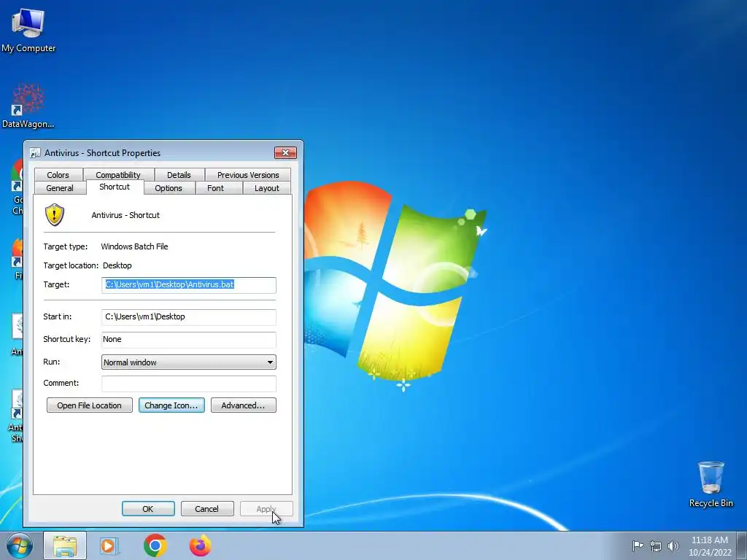Click the Desktop target location text
This screenshot has height=560, width=747.
[117, 265]
